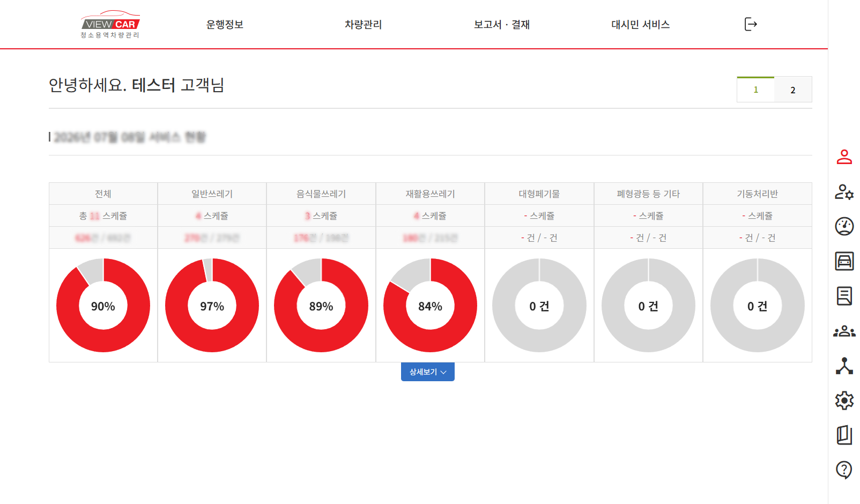
Task: Click the 폐형광등 등 기타 column header
Action: click(648, 194)
